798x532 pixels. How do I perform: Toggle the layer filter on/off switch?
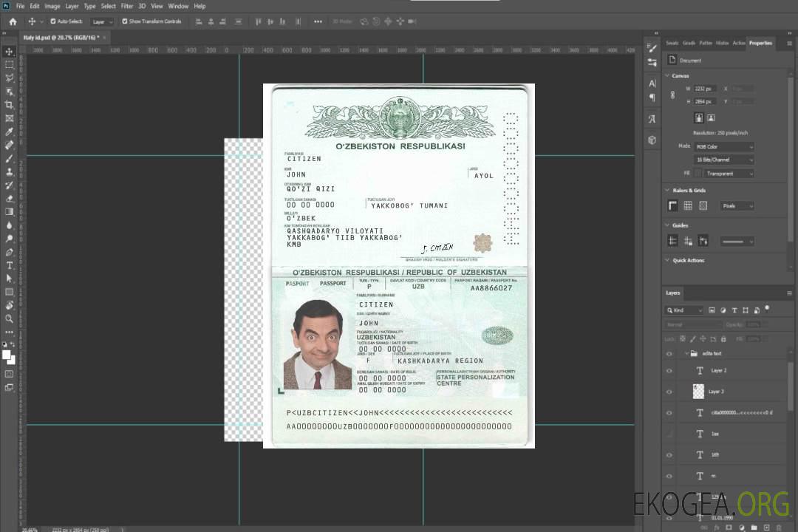click(767, 309)
